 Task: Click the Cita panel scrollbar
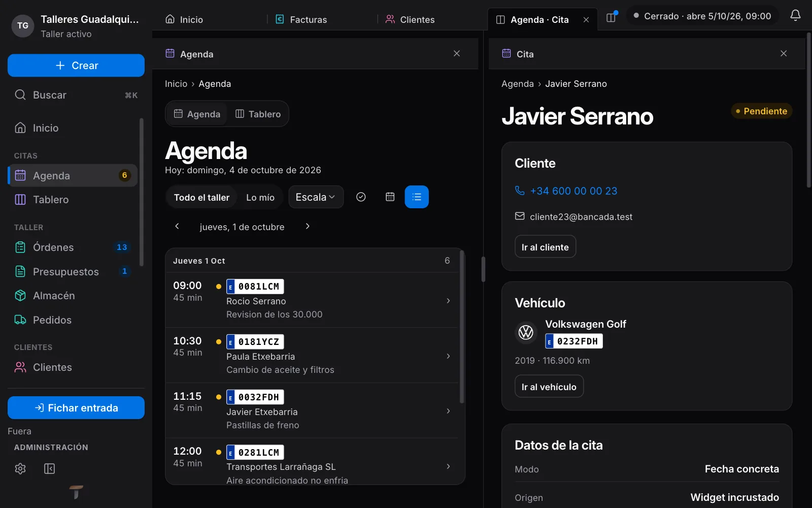click(808, 110)
